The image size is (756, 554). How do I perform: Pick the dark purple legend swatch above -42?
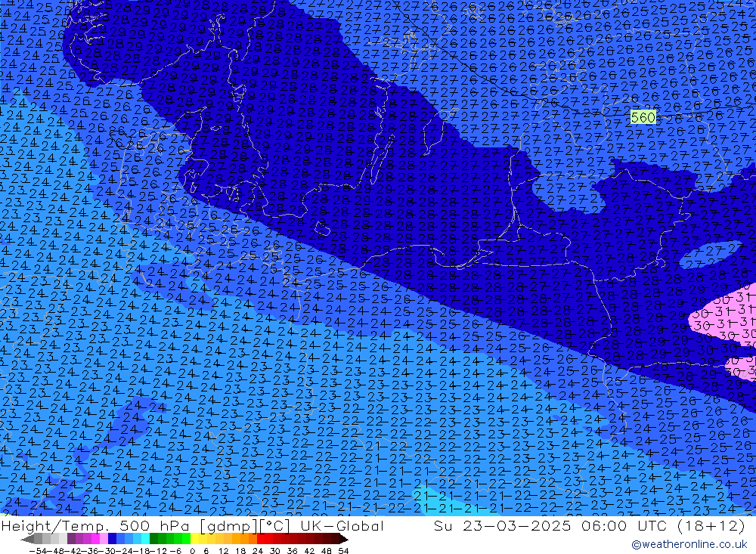click(71, 539)
